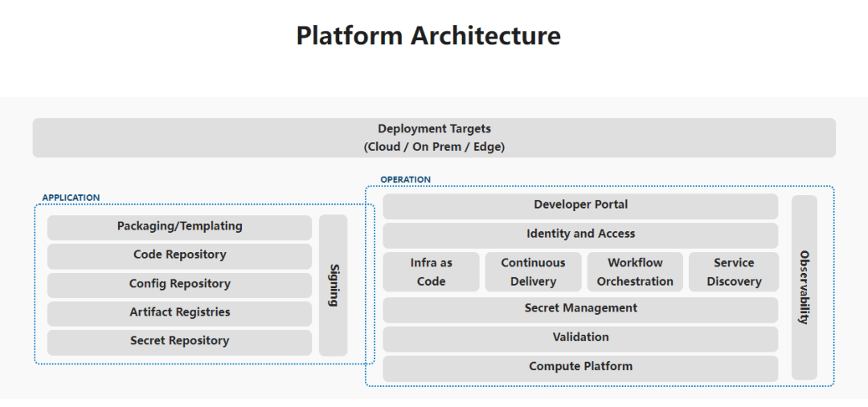Click the Artifact Registries block
The image size is (868, 407).
click(179, 314)
